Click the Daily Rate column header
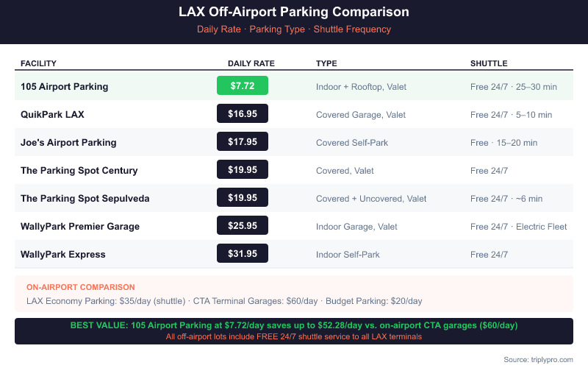The width and height of the screenshot is (588, 368). coord(251,63)
